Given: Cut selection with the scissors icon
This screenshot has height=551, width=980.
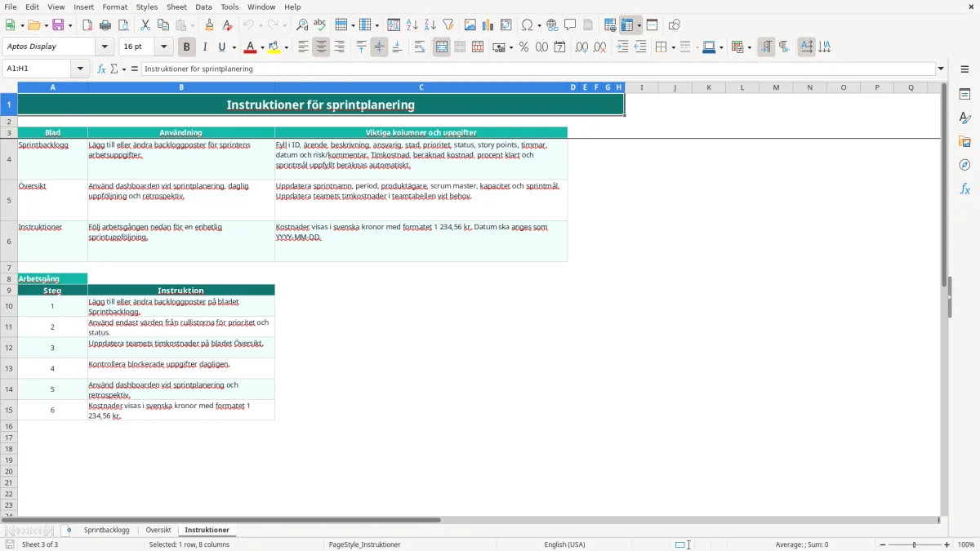Looking at the screenshot, I should pyautogui.click(x=145, y=25).
